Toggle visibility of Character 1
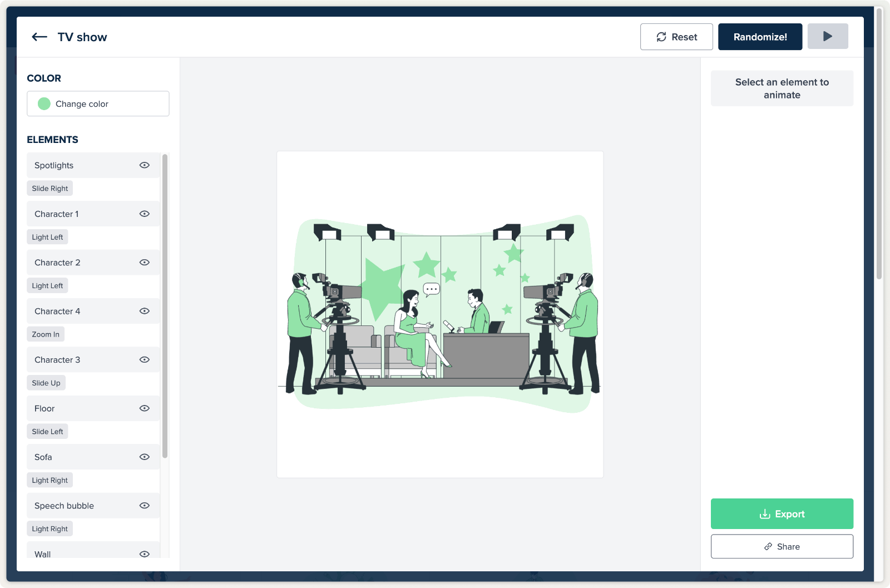Viewport: 890px width, 588px height. [x=145, y=214]
